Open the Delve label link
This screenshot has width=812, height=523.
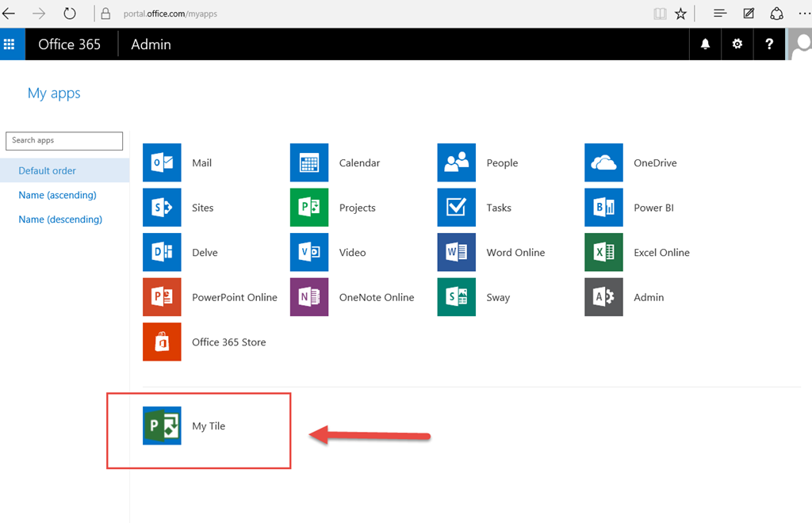205,253
